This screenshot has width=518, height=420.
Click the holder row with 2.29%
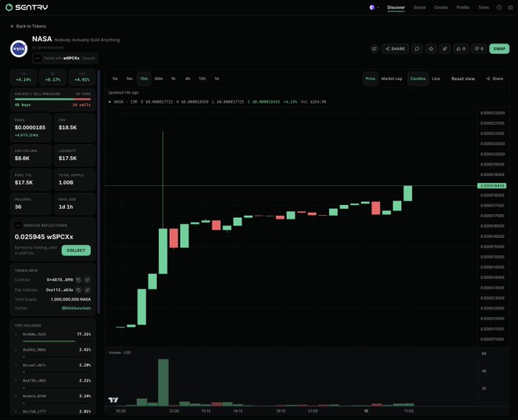[x=53, y=368]
